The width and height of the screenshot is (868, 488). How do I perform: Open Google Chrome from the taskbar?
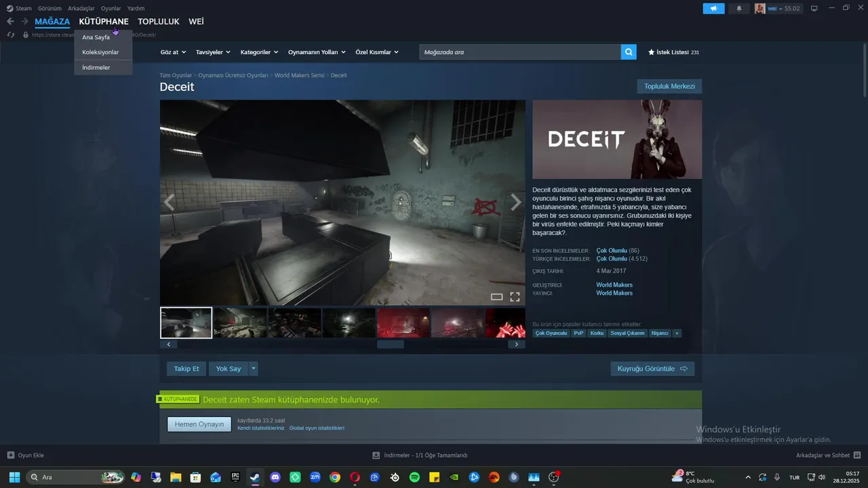click(335, 477)
